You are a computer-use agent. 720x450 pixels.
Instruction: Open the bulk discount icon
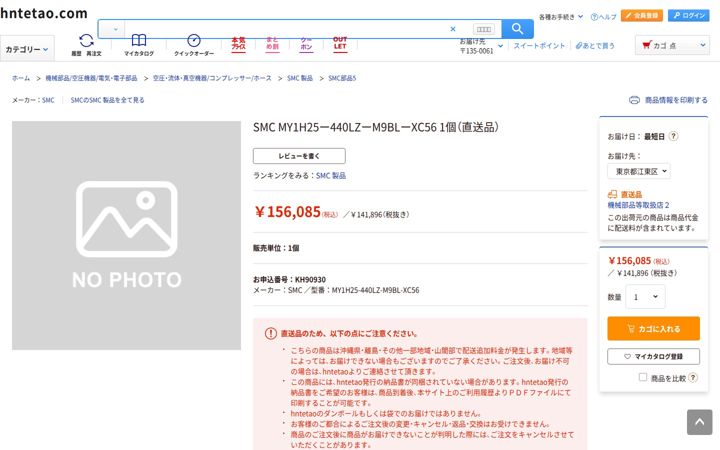tap(272, 44)
